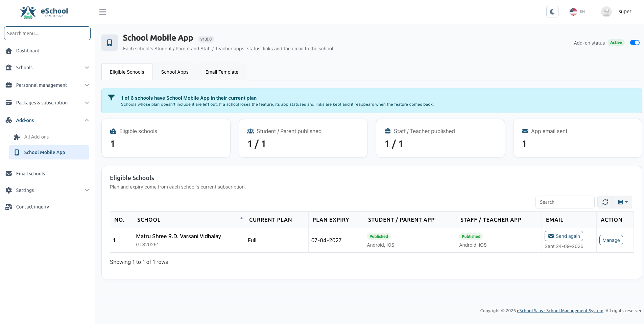The width and height of the screenshot is (644, 324).
Task: Click the filter funnel icon in info banner
Action: [x=111, y=98]
